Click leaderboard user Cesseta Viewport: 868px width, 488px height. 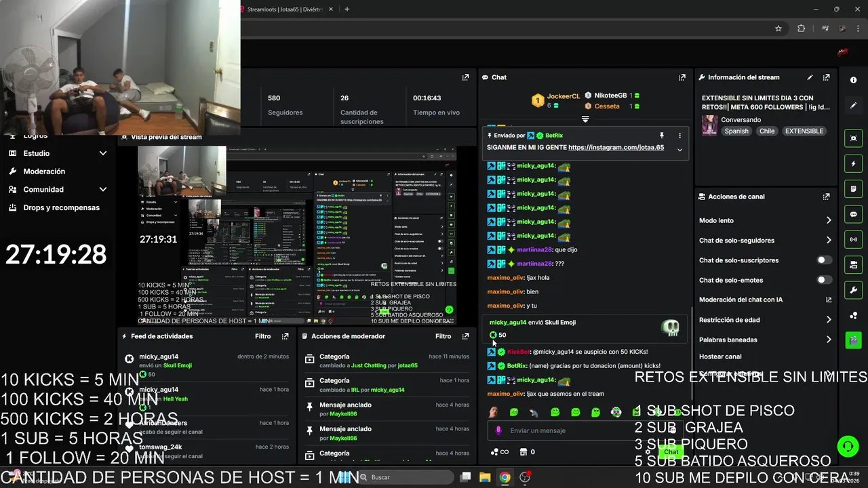[607, 106]
